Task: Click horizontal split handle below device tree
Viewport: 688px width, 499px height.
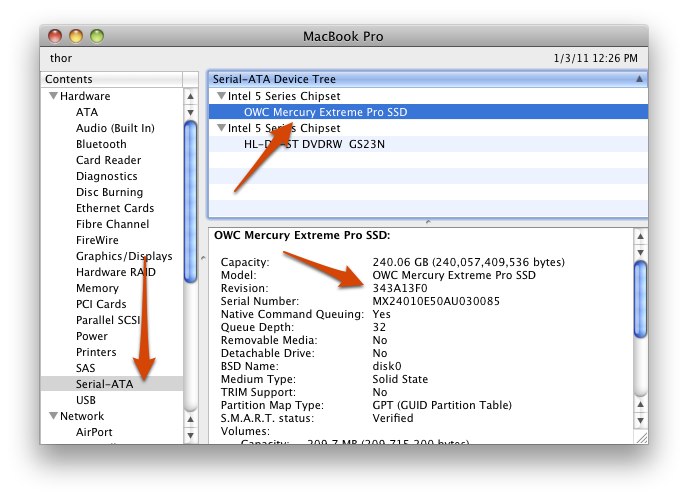Action: point(428,222)
